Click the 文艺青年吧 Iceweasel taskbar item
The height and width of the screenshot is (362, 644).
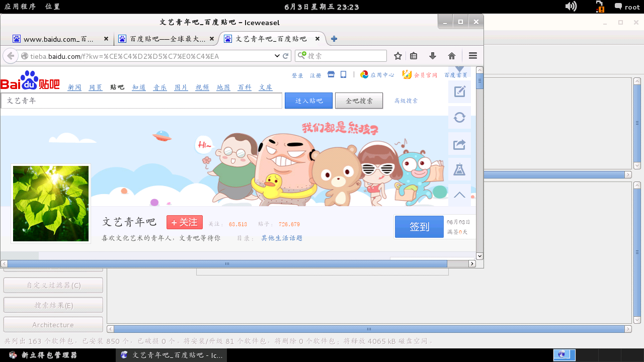(x=172, y=355)
